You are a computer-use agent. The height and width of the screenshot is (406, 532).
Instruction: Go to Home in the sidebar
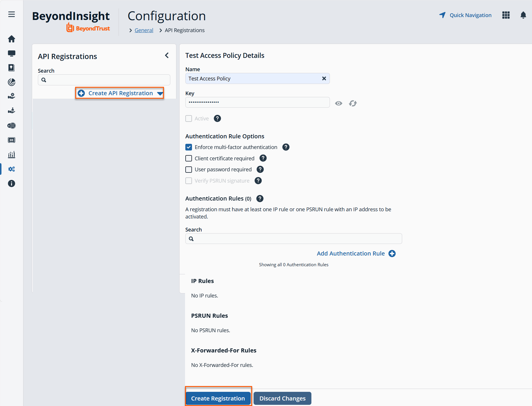[12, 39]
